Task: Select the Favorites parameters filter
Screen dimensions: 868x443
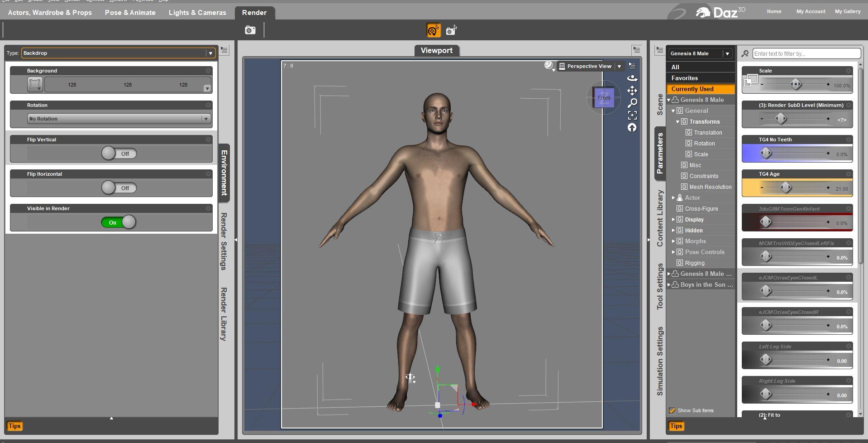Action: [701, 78]
